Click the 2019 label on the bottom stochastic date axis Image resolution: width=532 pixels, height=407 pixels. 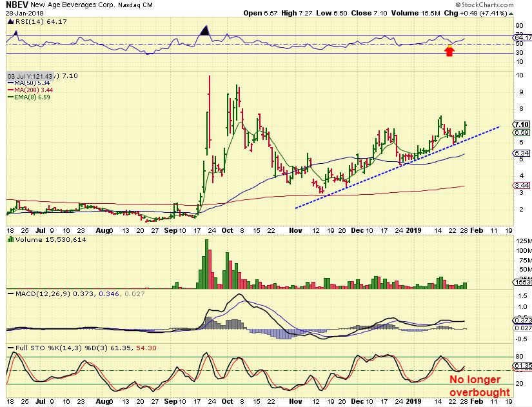click(x=413, y=401)
